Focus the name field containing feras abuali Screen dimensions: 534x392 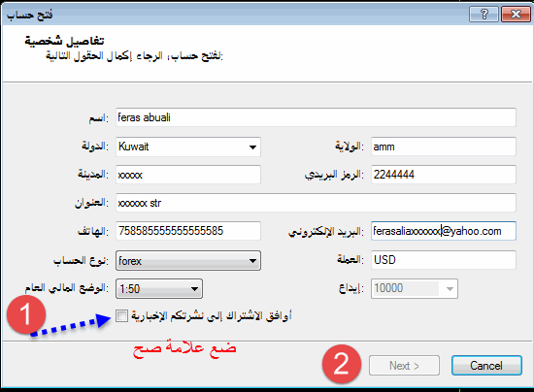[x=317, y=117]
